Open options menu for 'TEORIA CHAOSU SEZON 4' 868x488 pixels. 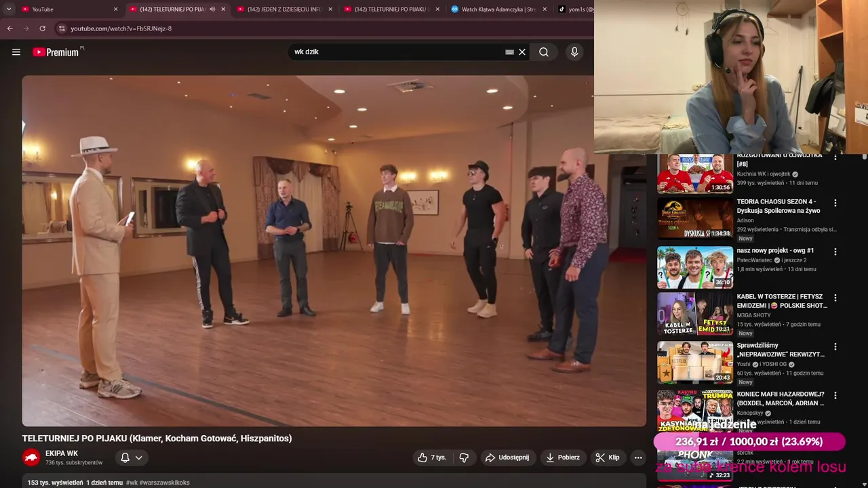[835, 203]
